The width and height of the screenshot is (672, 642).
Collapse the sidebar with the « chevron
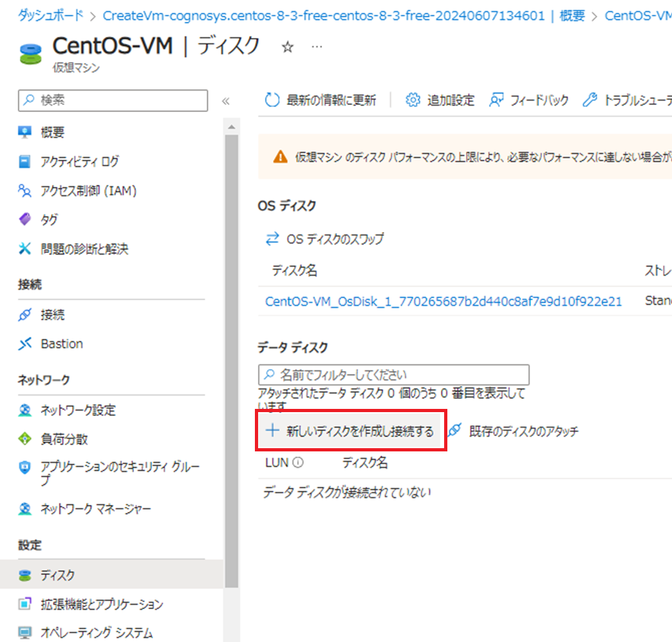point(226,101)
